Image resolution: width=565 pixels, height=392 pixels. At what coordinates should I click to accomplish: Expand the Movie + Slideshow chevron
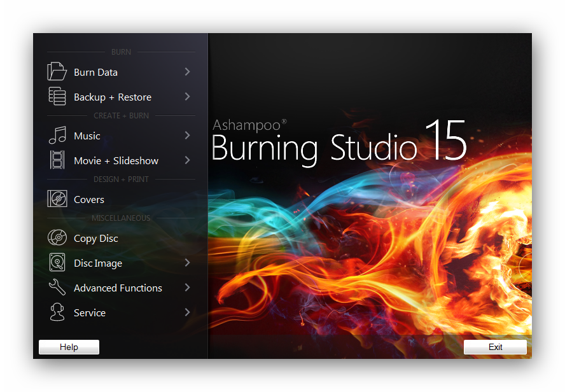point(187,160)
